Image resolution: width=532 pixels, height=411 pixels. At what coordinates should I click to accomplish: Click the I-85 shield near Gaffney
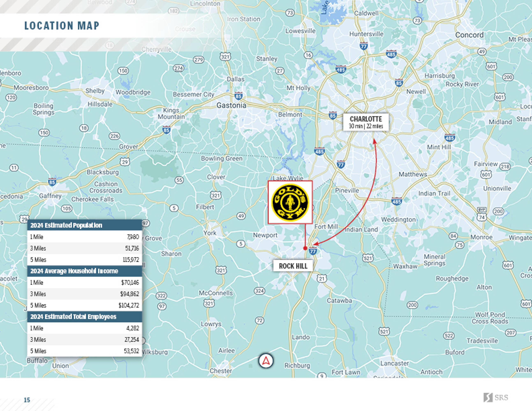[x=52, y=182]
